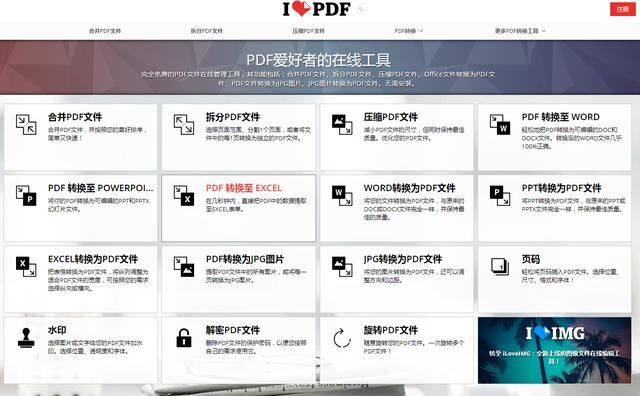Open the 拆分PDF文件 nav menu item
This screenshot has height=396, width=640.
point(207,31)
